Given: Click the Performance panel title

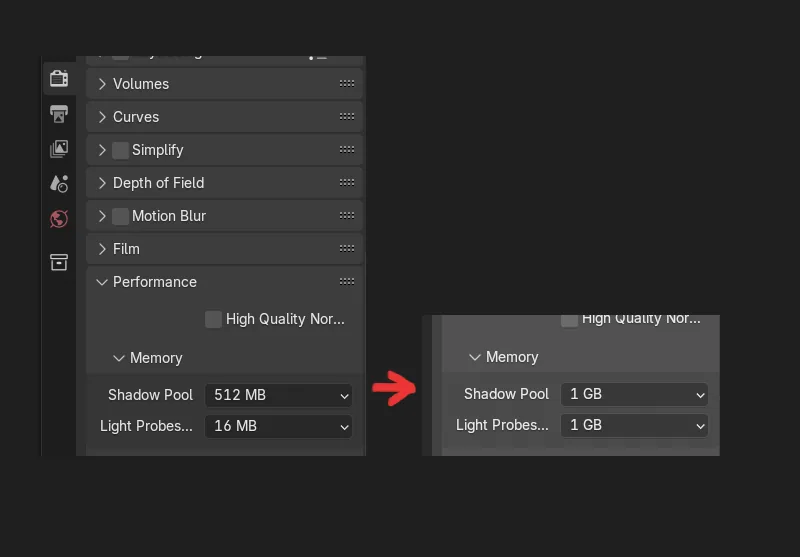Looking at the screenshot, I should [x=155, y=282].
